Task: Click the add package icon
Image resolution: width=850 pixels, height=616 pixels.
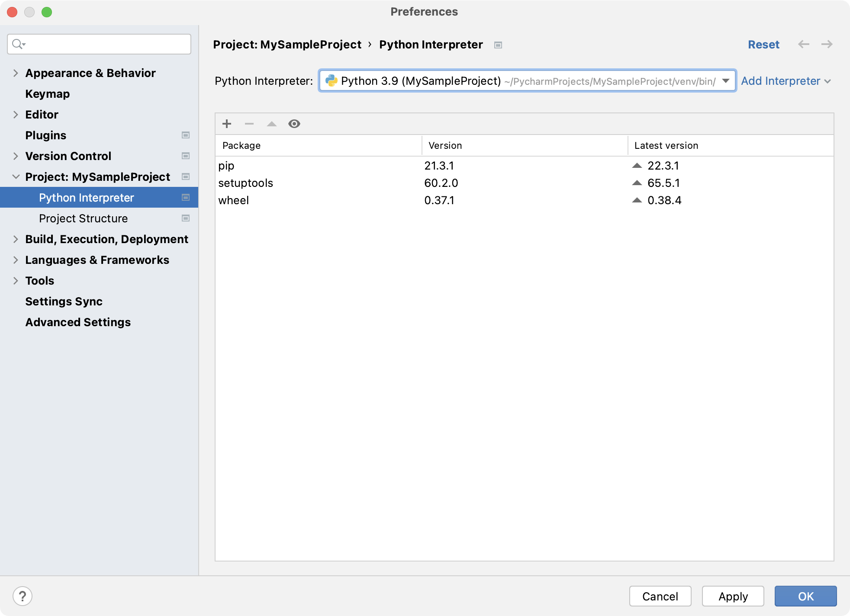Action: tap(227, 123)
